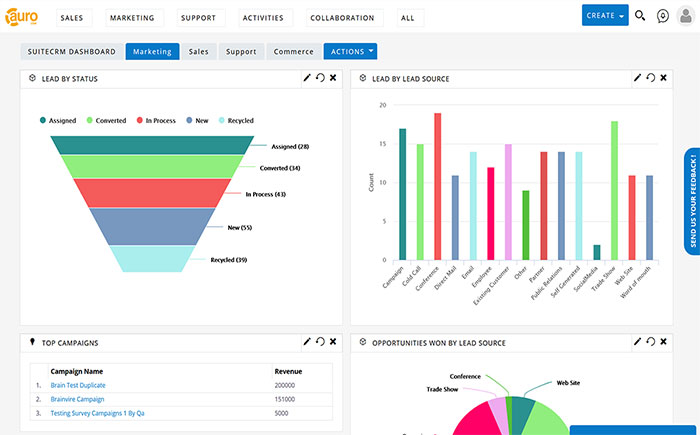This screenshot has width=700, height=435.
Task: Click the In Process red funnel segment
Action: point(152,193)
